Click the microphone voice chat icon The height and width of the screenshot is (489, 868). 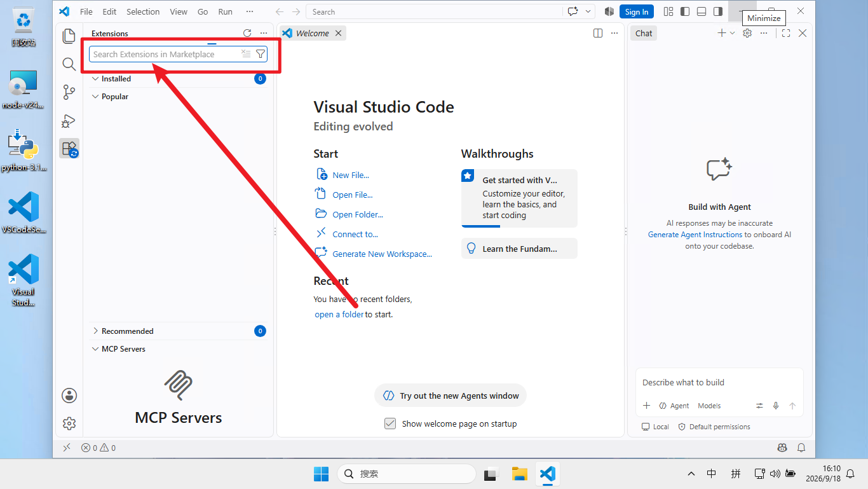pyautogui.click(x=776, y=406)
